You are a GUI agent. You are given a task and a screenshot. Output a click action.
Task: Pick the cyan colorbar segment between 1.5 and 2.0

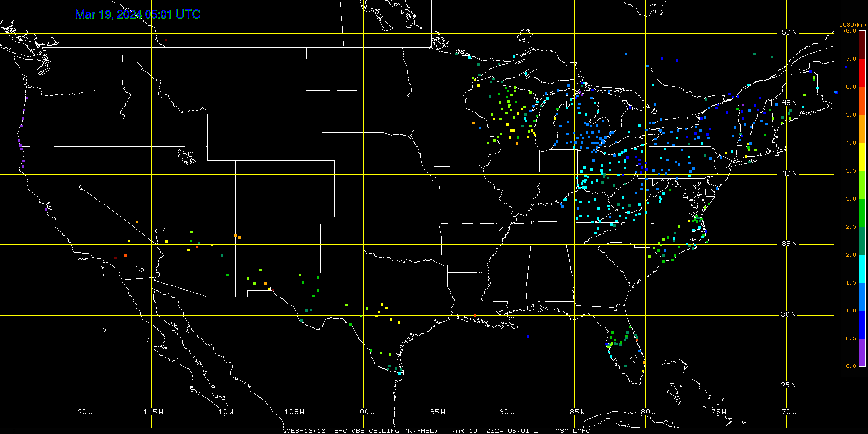tap(862, 269)
